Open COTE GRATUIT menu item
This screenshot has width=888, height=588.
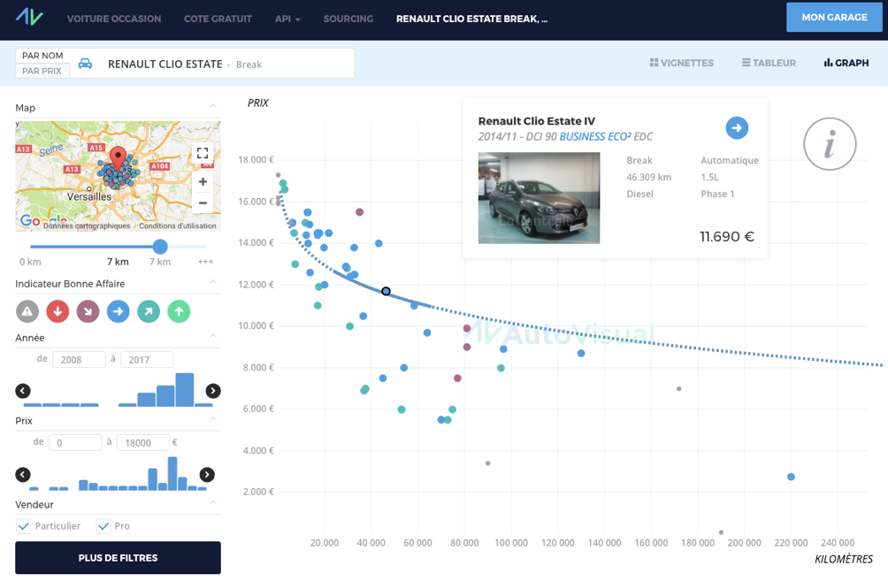[x=218, y=19]
